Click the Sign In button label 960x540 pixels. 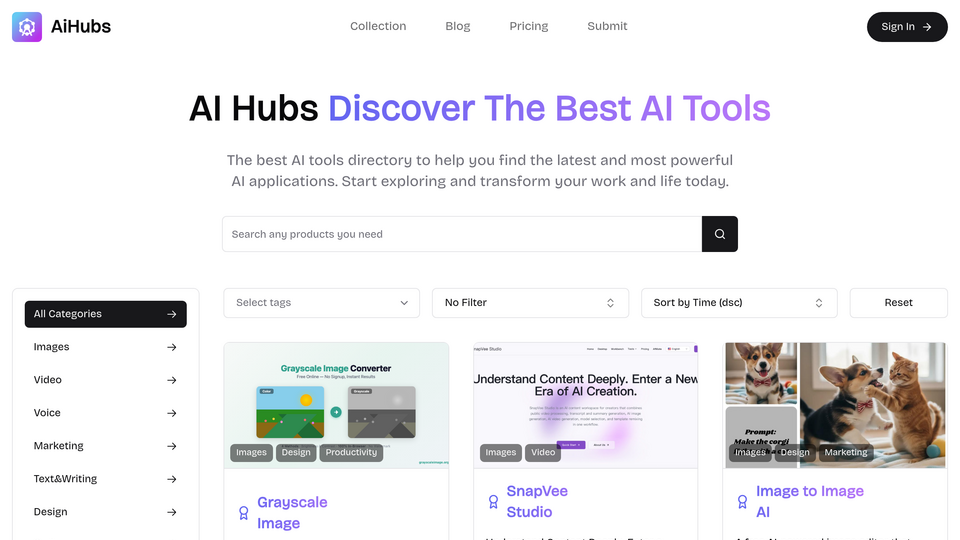point(898,27)
